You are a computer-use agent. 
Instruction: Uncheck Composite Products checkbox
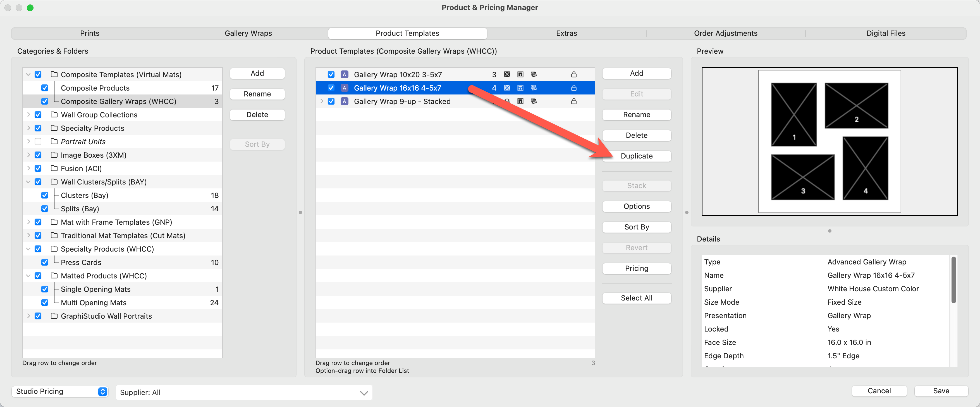pos(44,88)
